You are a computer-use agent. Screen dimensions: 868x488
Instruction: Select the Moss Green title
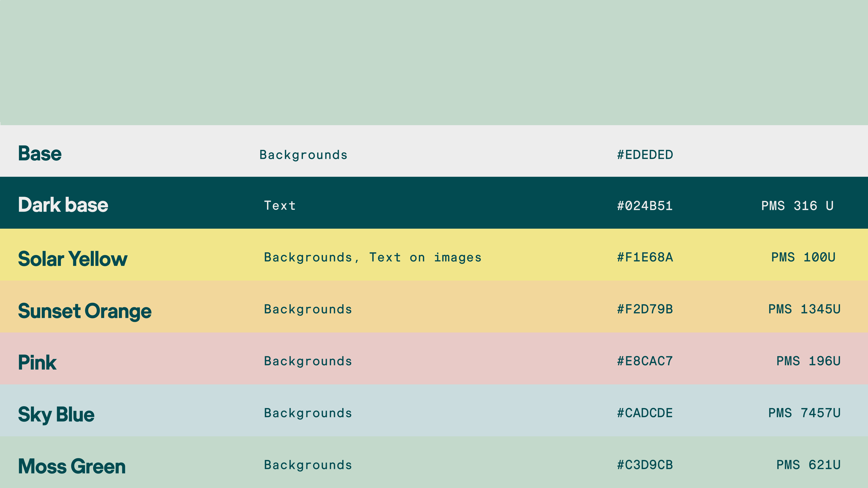[72, 467]
